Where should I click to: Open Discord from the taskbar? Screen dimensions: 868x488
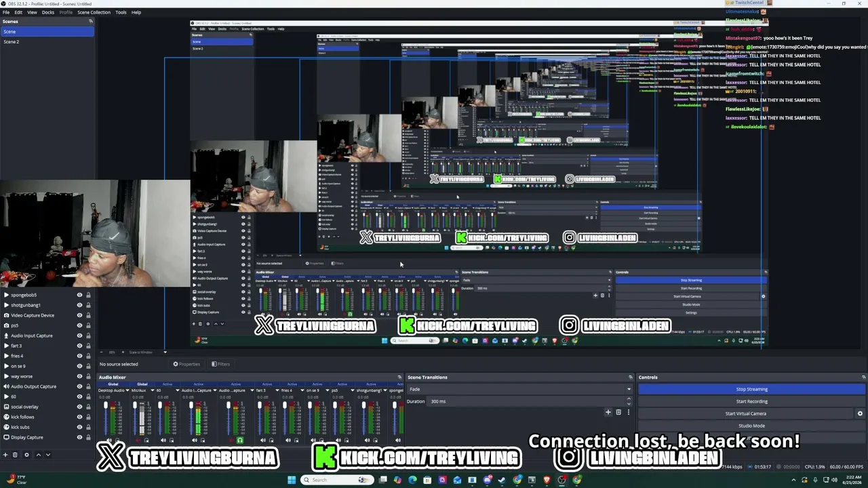pyautogui.click(x=487, y=480)
